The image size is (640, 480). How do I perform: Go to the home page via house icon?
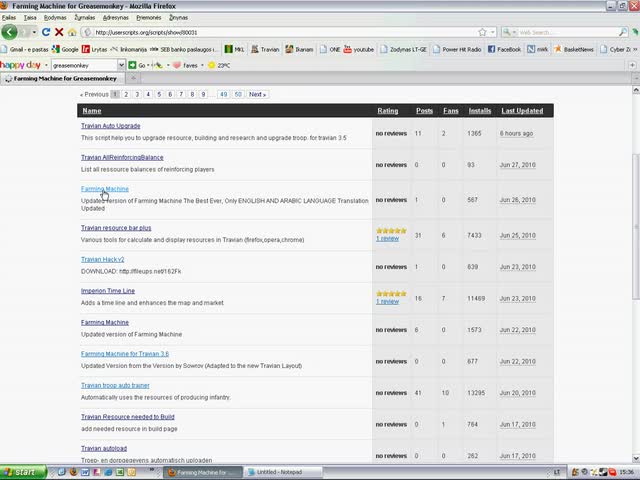(72, 32)
